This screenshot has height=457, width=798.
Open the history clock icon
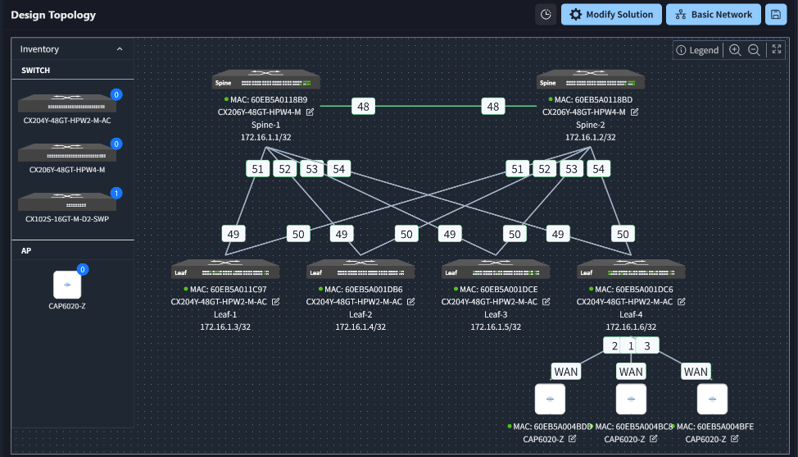click(546, 14)
